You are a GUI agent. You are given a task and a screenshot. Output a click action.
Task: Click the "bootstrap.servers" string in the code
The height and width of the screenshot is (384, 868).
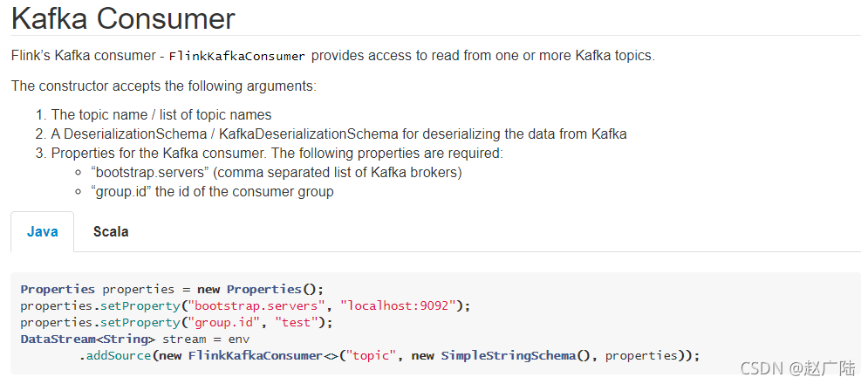258,305
